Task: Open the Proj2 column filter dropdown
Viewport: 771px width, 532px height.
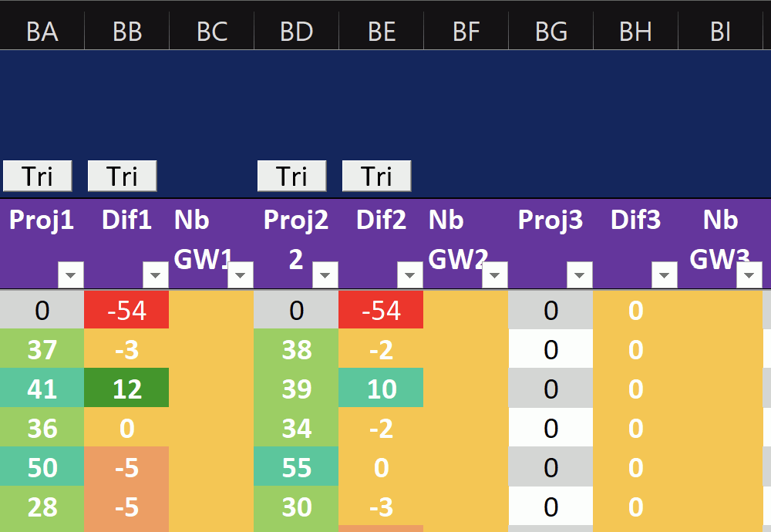Action: tap(325, 274)
